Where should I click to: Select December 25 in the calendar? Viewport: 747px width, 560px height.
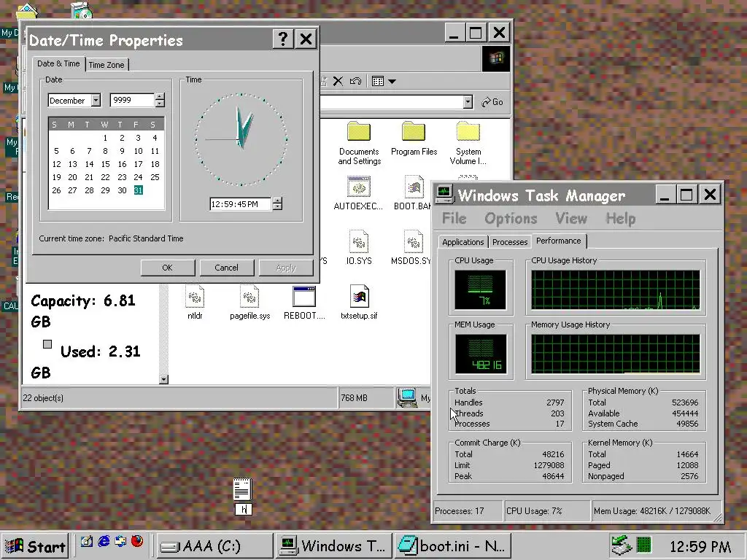155,177
